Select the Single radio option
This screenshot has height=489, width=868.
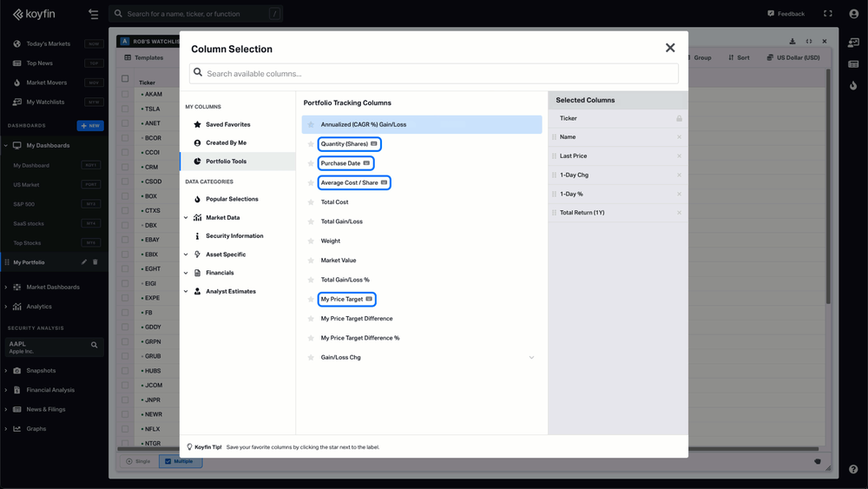point(139,461)
